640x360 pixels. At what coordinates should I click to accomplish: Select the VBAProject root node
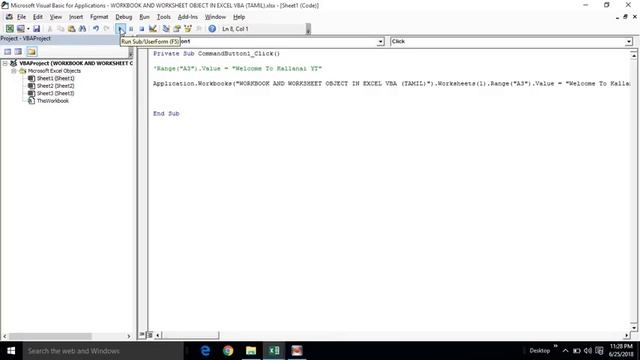click(x=76, y=63)
